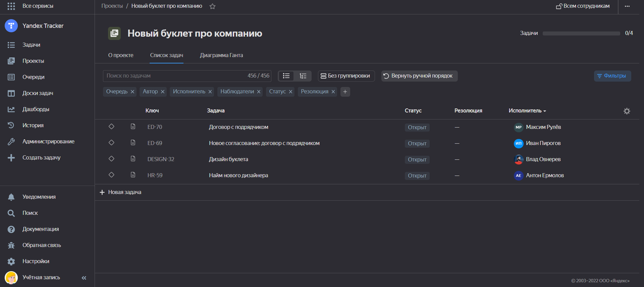This screenshot has height=287, width=644.
Task: Open Notifications bell in sidebar
Action: click(11, 197)
